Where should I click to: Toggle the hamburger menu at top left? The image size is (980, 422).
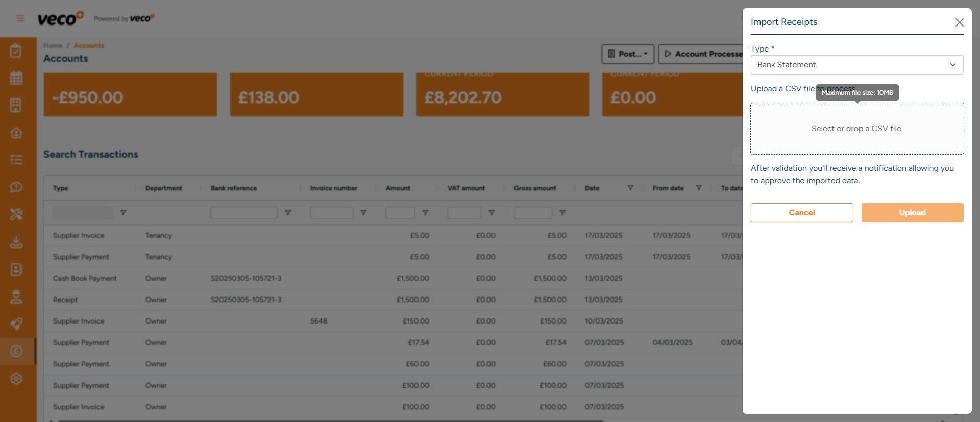point(20,19)
